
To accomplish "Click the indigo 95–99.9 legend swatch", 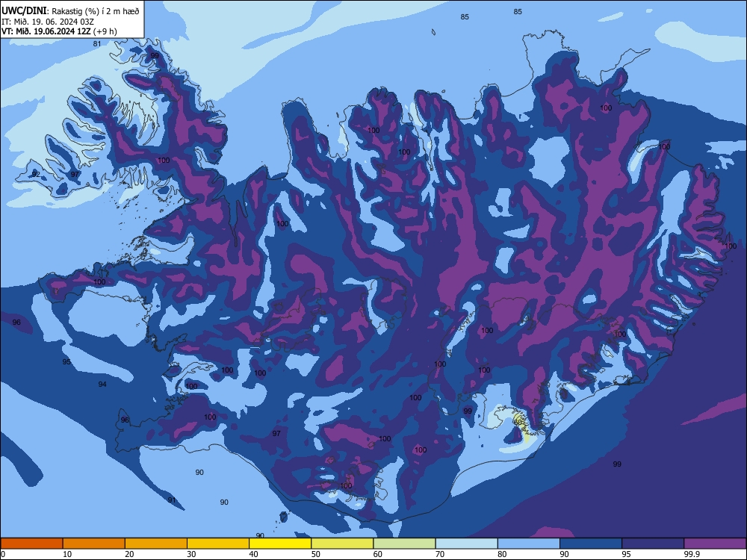I will [653, 544].
